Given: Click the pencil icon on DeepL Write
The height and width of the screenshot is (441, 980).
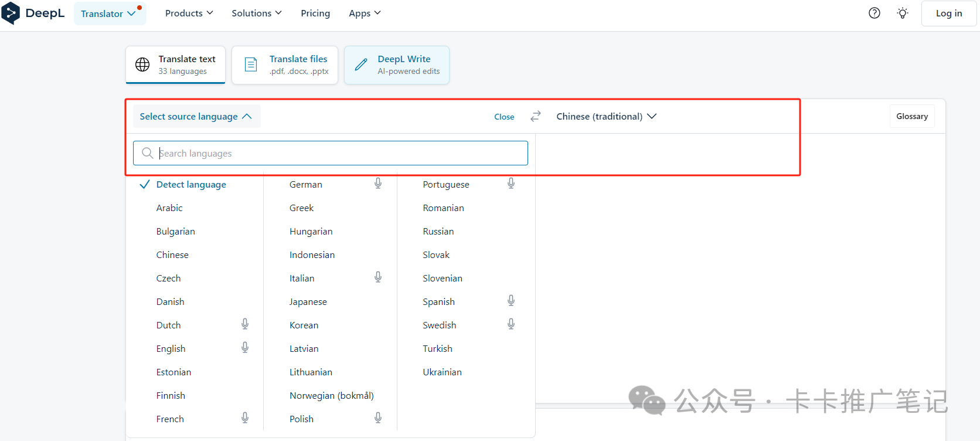Looking at the screenshot, I should click(x=361, y=65).
